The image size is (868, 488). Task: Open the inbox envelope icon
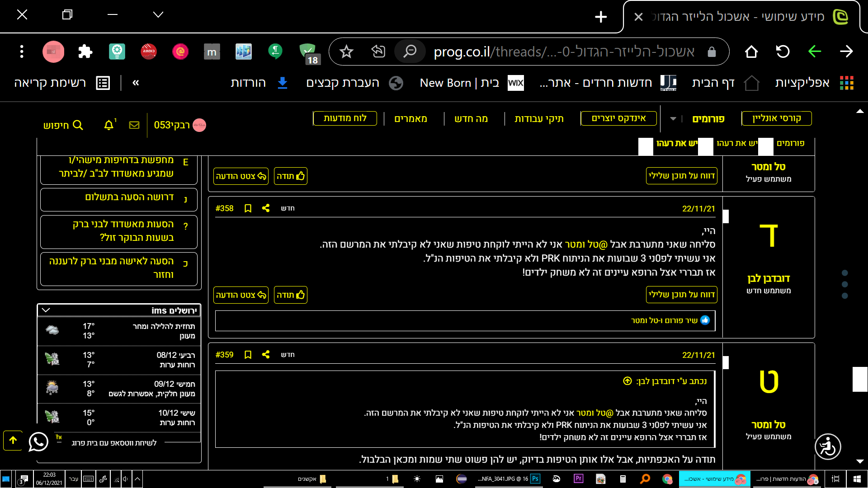pyautogui.click(x=134, y=125)
